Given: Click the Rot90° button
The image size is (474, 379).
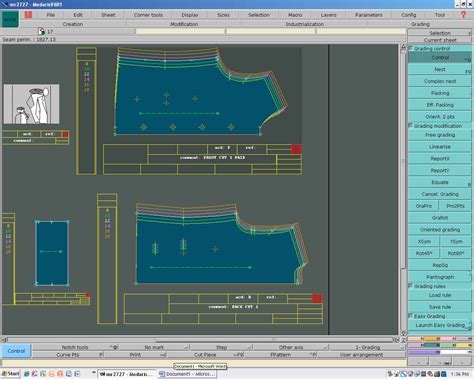Looking at the screenshot, I should (456, 253).
